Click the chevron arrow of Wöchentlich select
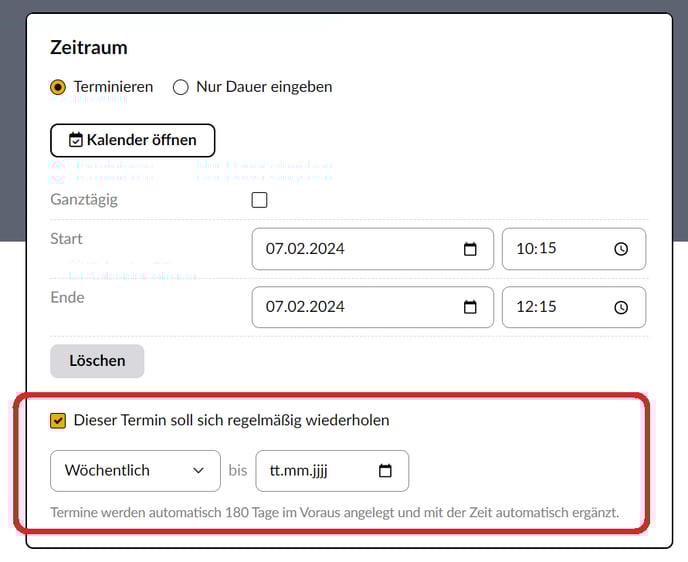This screenshot has width=688, height=562. pos(199,471)
